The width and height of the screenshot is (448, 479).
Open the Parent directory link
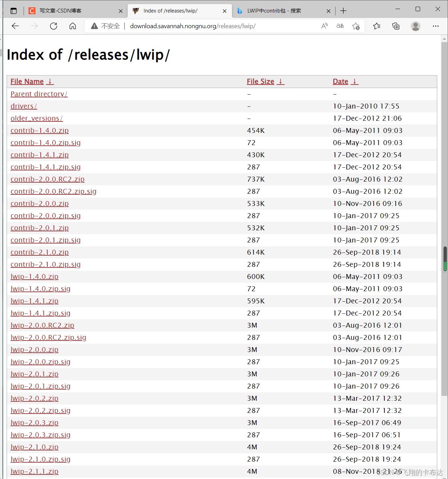pos(39,94)
